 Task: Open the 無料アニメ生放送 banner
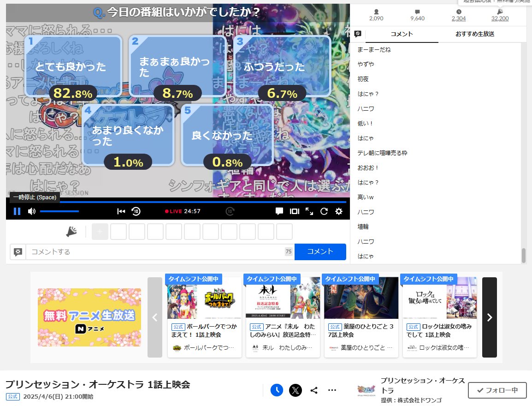[x=89, y=317]
